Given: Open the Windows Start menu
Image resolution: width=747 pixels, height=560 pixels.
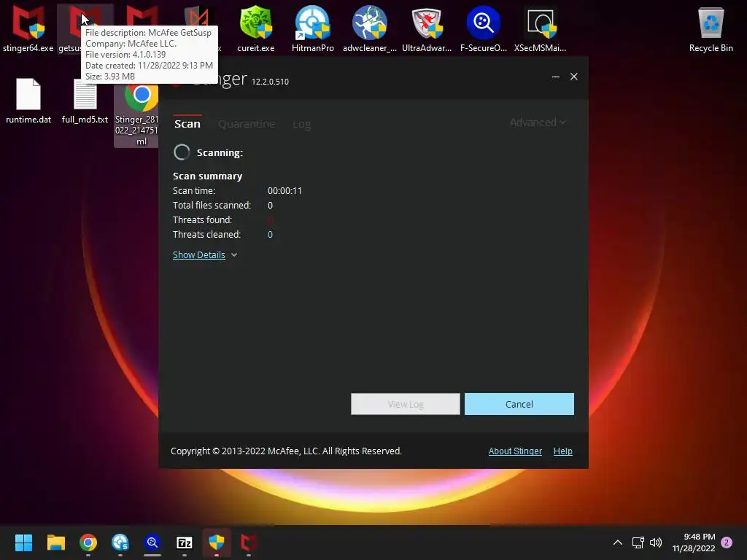Looking at the screenshot, I should (23, 542).
